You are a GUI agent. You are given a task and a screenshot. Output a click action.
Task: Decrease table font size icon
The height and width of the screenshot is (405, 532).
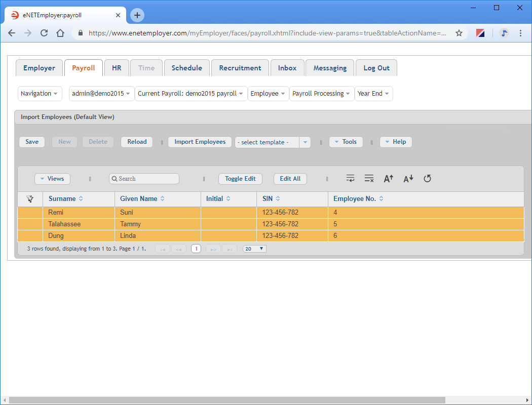(408, 178)
